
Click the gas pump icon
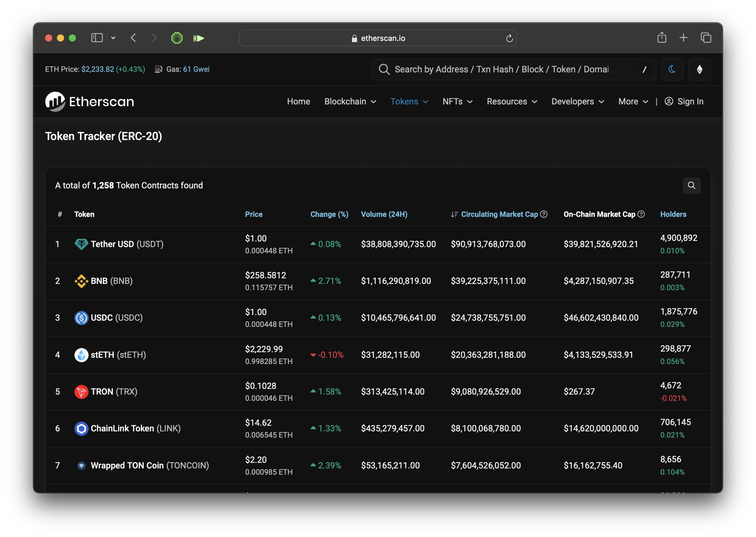coord(159,69)
